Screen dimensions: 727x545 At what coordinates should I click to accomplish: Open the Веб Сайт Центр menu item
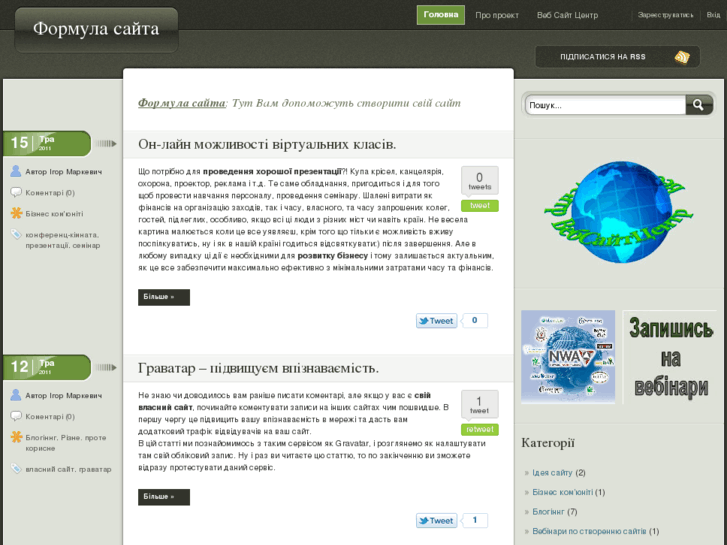click(568, 15)
